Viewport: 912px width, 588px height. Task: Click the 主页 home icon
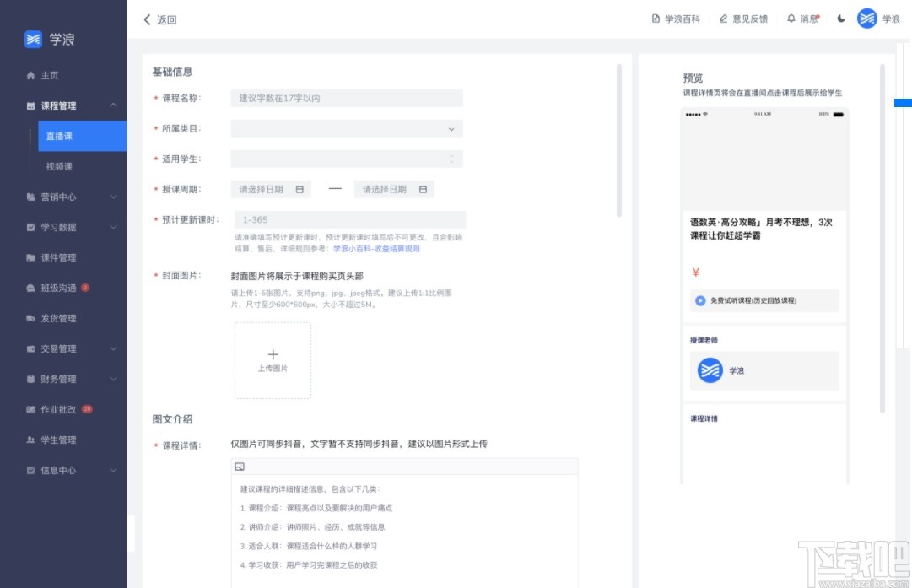tap(31, 76)
